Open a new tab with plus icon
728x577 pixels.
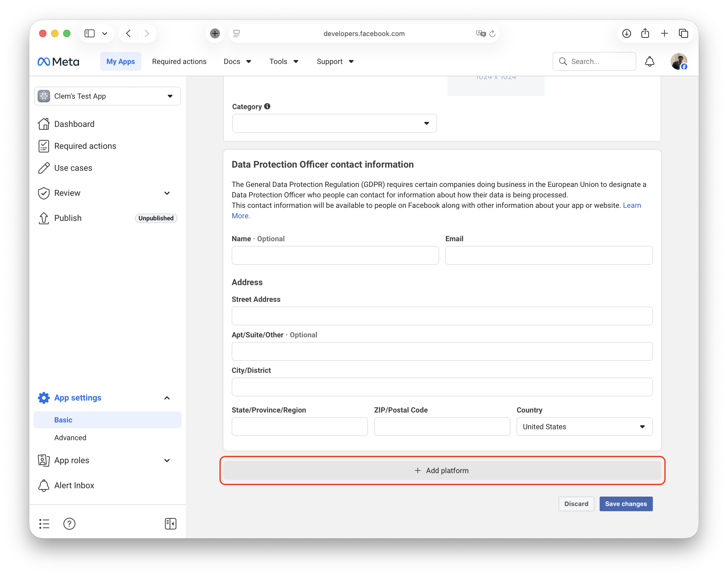tap(664, 33)
